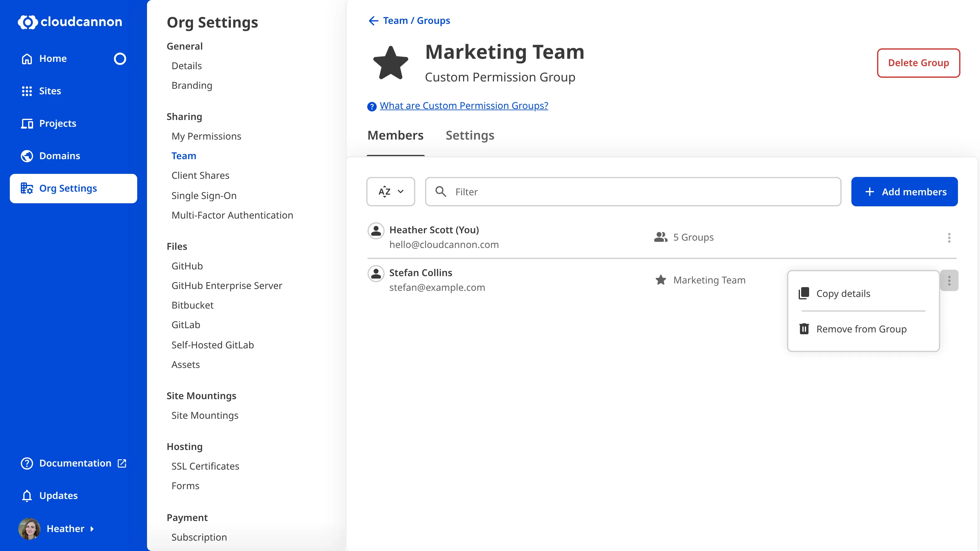Screen dimensions: 980x551
Task: Open Subscription under Payment
Action: pos(199,537)
